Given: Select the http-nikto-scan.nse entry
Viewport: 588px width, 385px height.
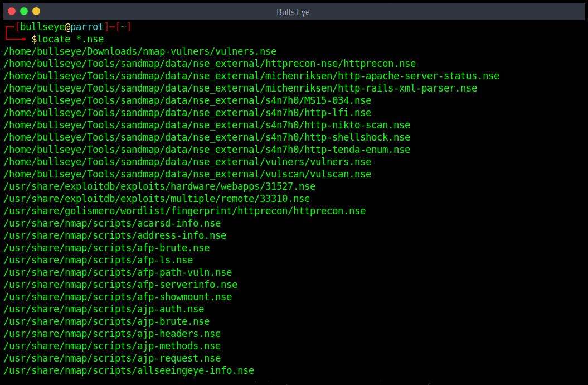Looking at the screenshot, I should 206,124.
